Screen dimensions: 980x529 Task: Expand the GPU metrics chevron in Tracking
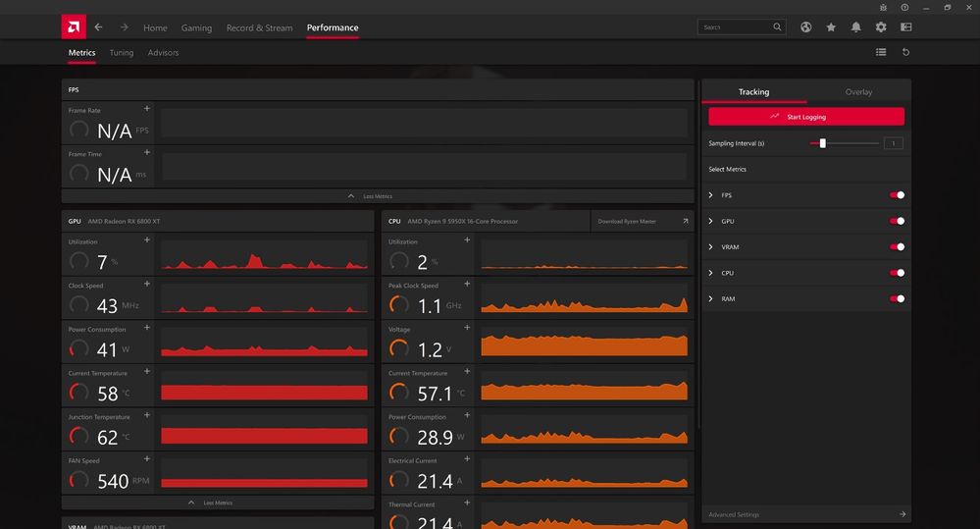[x=710, y=221]
